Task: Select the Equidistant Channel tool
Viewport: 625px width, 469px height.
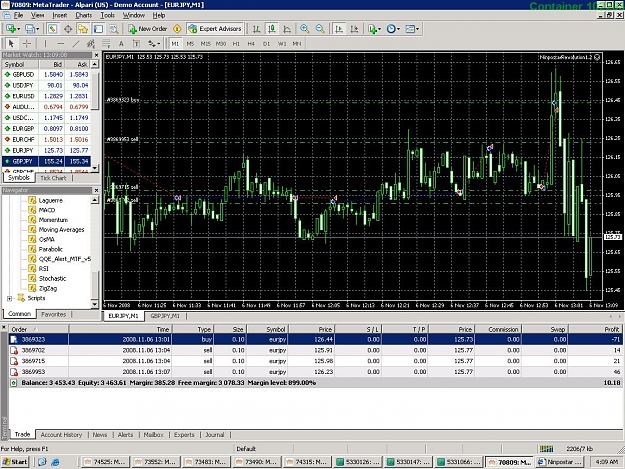Action: click(x=90, y=43)
